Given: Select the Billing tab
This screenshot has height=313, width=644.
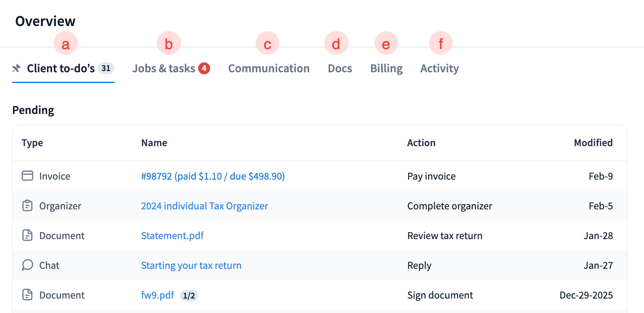Looking at the screenshot, I should (x=386, y=69).
